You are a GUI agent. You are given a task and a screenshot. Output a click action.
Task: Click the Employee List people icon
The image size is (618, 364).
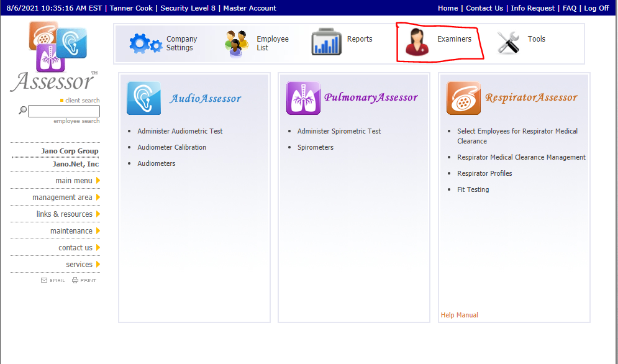tap(237, 43)
